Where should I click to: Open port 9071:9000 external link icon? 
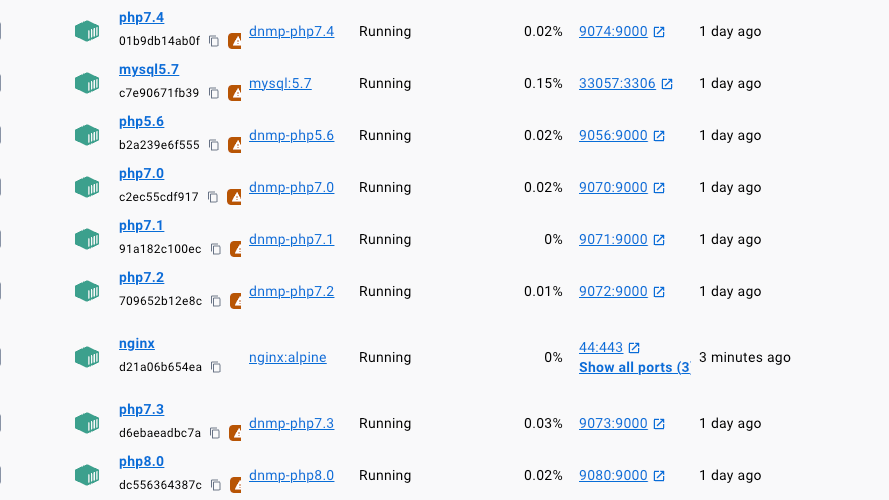(x=659, y=240)
